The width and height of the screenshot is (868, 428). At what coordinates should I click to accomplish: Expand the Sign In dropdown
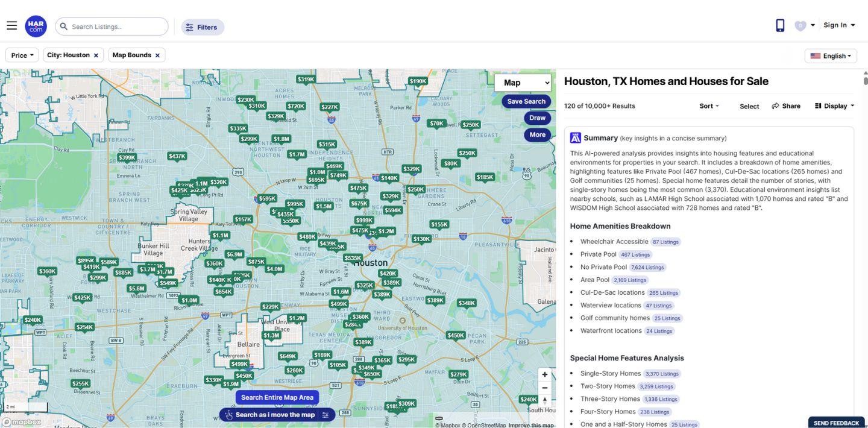[x=840, y=25]
